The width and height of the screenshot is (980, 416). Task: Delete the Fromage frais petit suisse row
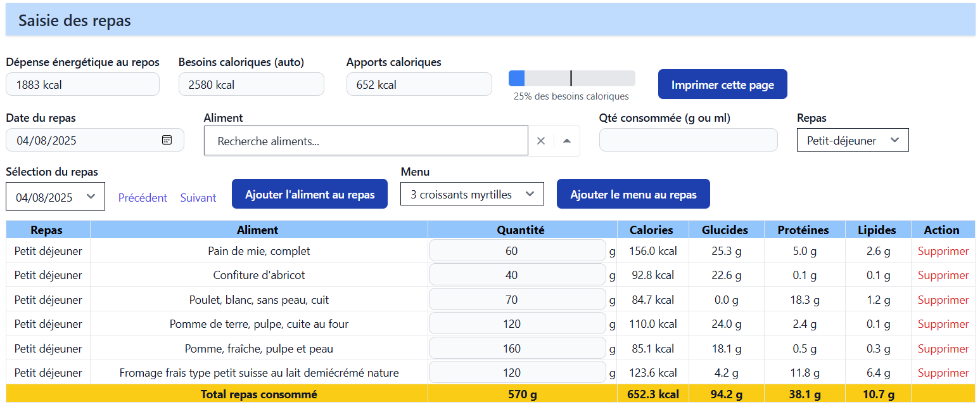(943, 372)
